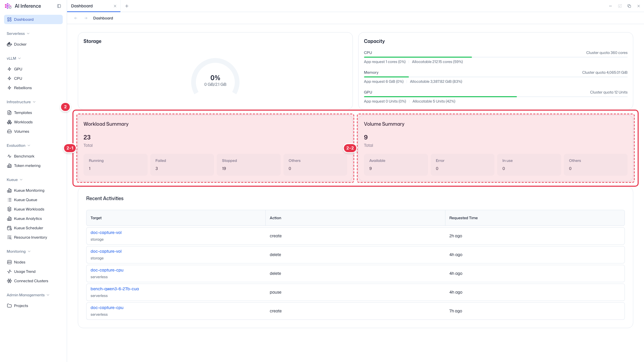Image resolution: width=644 pixels, height=362 pixels.
Task: Open Connected Clusters icon
Action: (9, 281)
